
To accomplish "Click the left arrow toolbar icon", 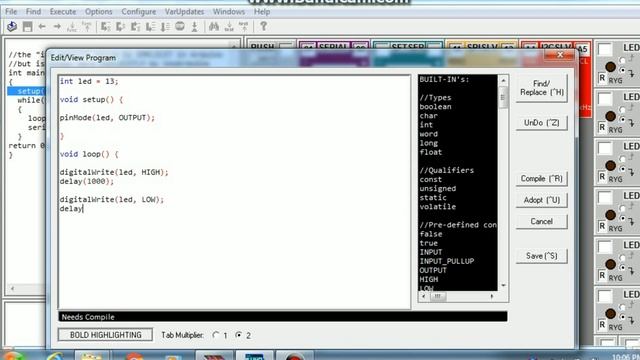I will 42,27.
